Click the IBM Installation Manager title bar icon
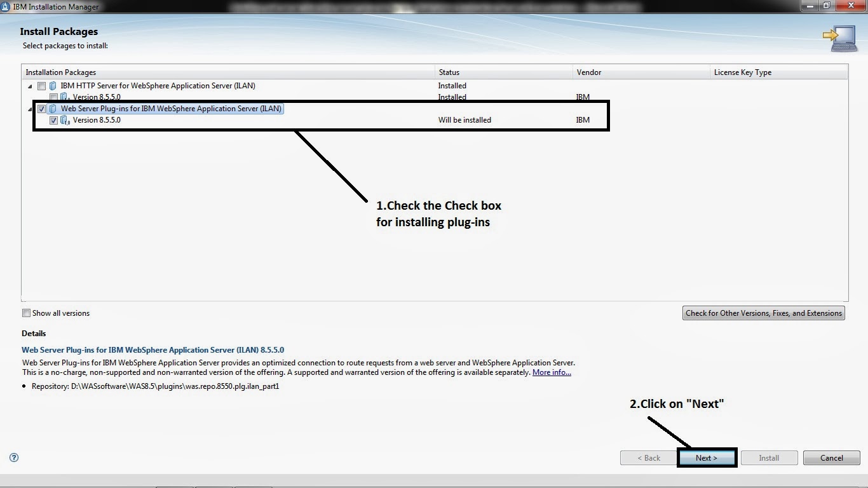This screenshot has width=868, height=488. [6, 6]
